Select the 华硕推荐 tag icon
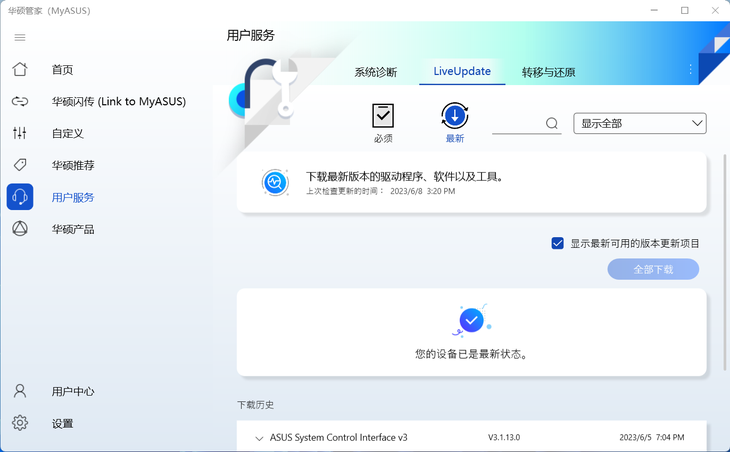Screen dimensions: 730x452 pos(20,165)
